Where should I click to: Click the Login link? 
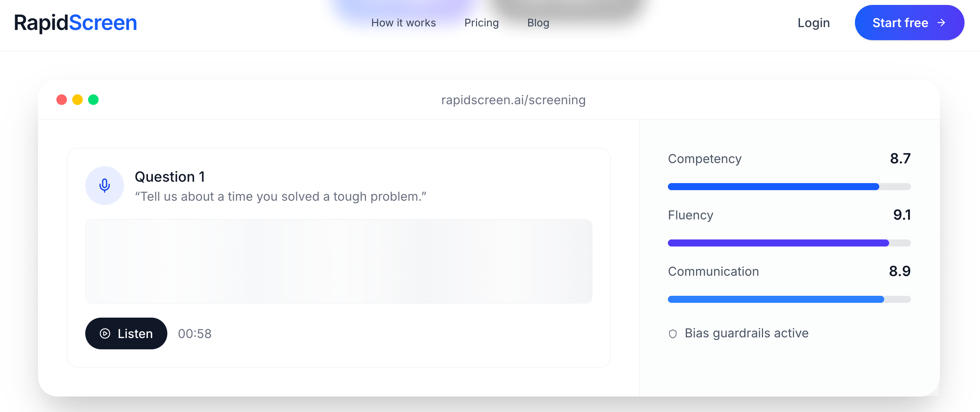[x=813, y=23]
